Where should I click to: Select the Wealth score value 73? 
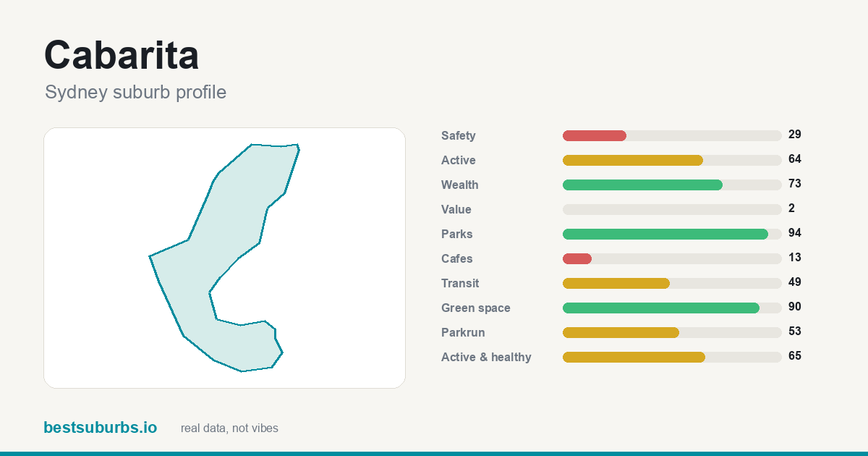click(x=795, y=184)
